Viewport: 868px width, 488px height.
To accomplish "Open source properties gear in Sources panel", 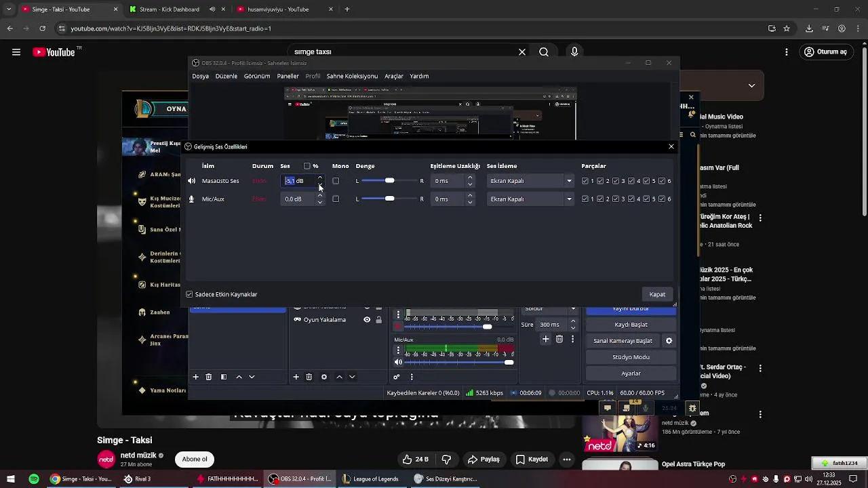I will 324,377.
